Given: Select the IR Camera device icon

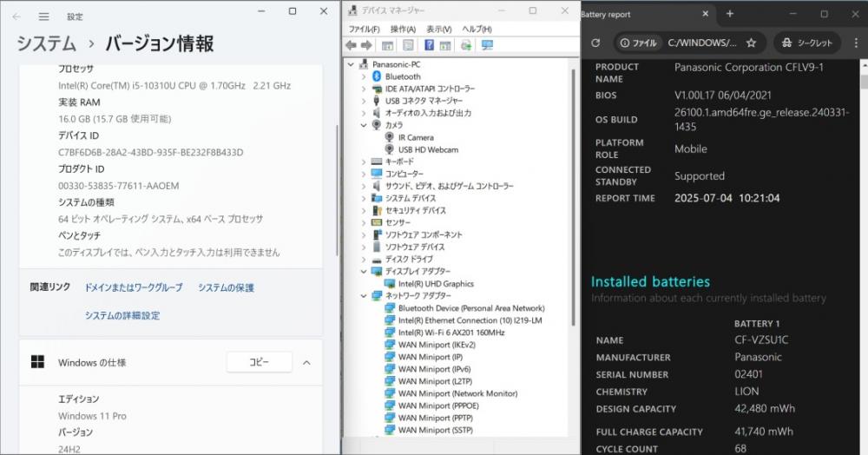Looking at the screenshot, I should [390, 137].
